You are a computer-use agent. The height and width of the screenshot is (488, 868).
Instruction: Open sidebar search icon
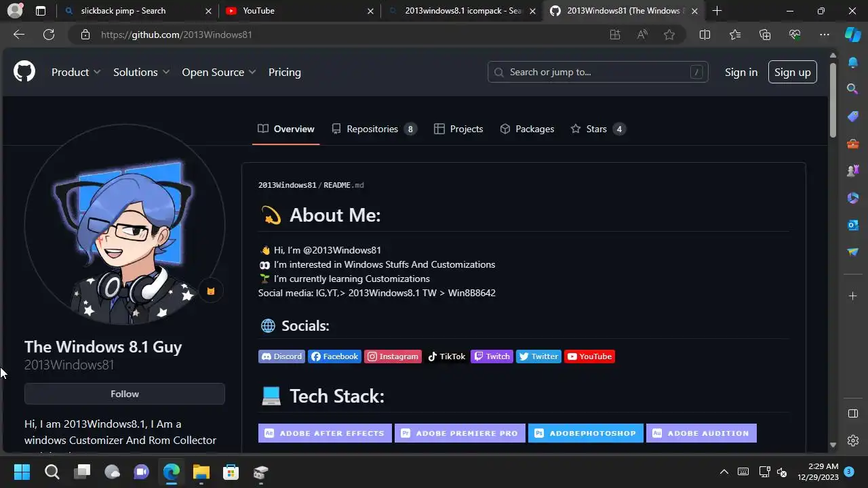coord(853,89)
